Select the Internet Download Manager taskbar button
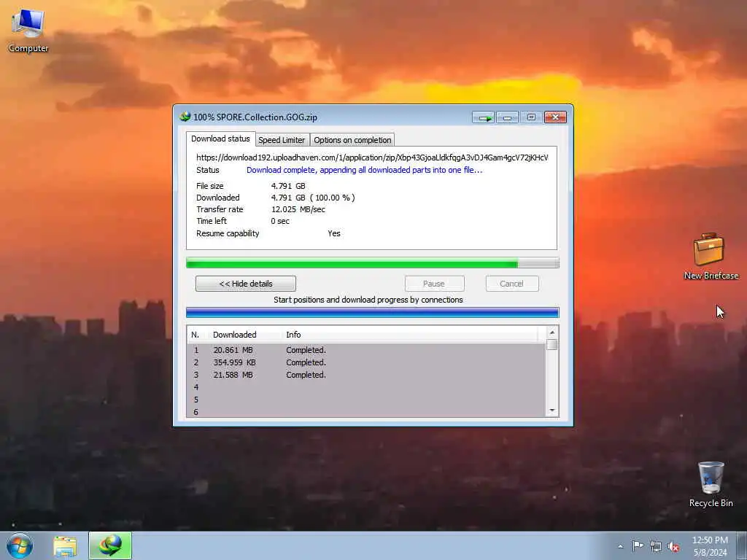 tap(110, 546)
